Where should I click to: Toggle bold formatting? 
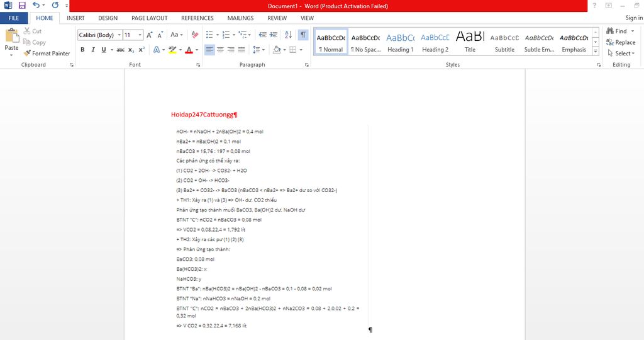(82, 50)
